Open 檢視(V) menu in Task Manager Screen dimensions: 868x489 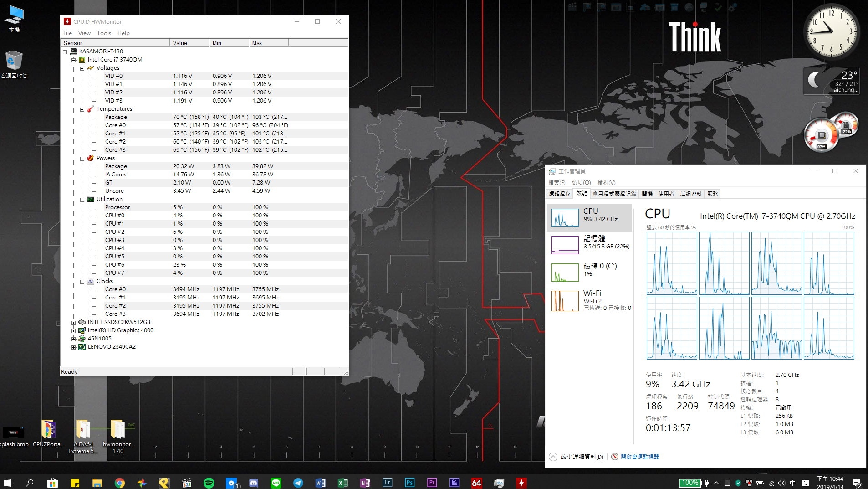[606, 182]
